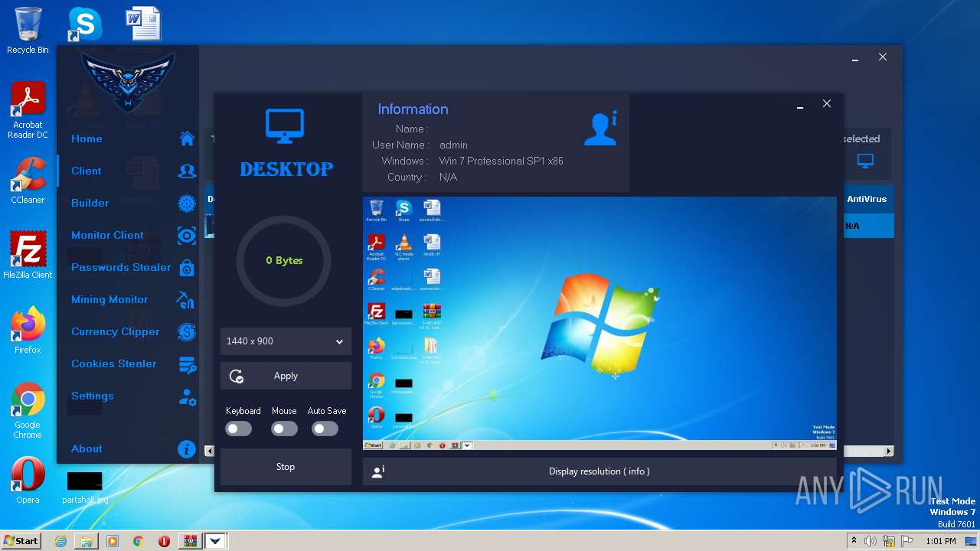Open the Home section icon in sidebar
This screenshot has height=551, width=980.
pos(187,139)
